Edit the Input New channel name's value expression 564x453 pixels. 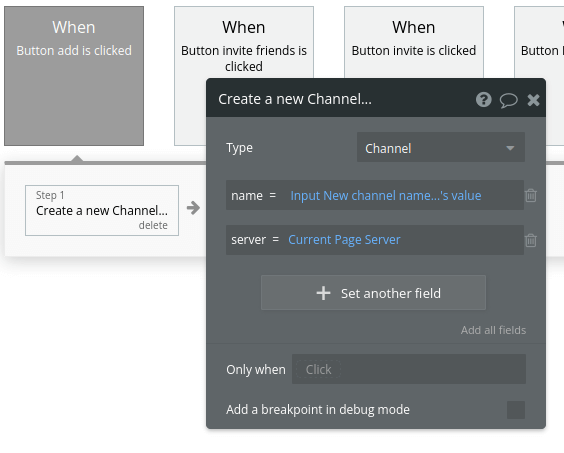(386, 195)
